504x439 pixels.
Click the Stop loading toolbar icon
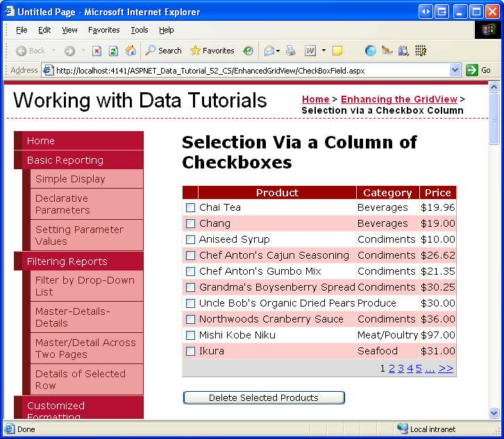[97, 51]
